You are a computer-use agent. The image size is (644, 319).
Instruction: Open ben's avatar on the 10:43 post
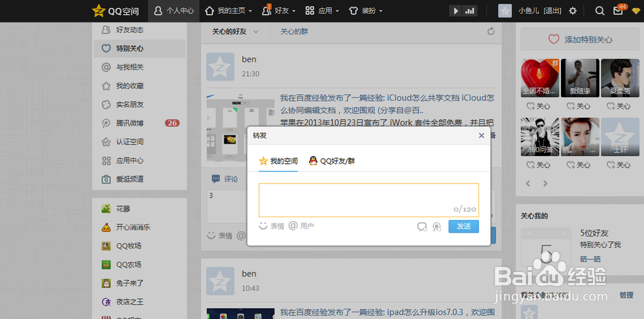(220, 281)
